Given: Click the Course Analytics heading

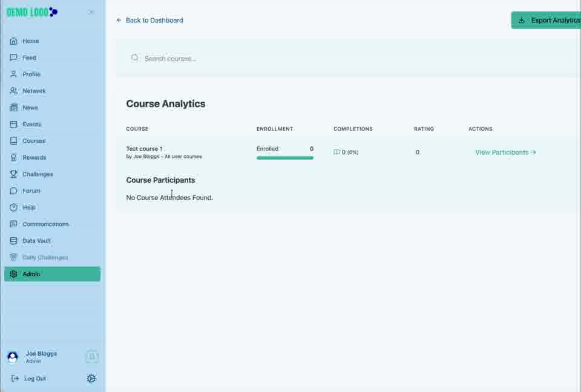Looking at the screenshot, I should pos(166,103).
